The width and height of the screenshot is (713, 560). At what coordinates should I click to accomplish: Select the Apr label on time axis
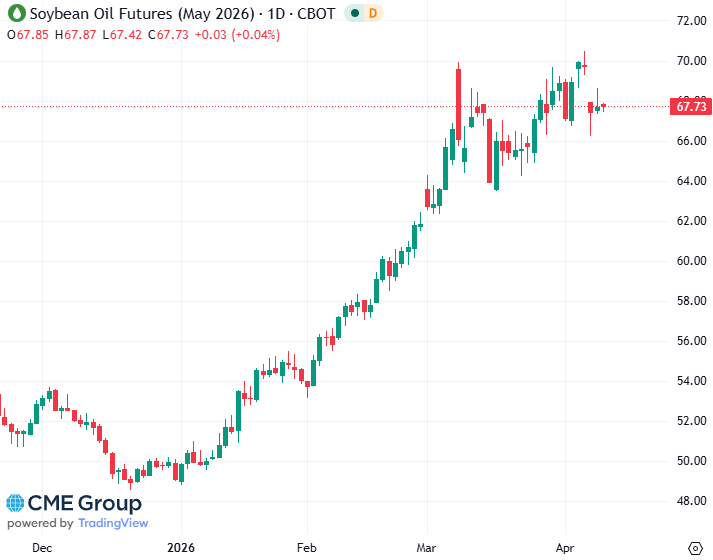click(x=565, y=548)
